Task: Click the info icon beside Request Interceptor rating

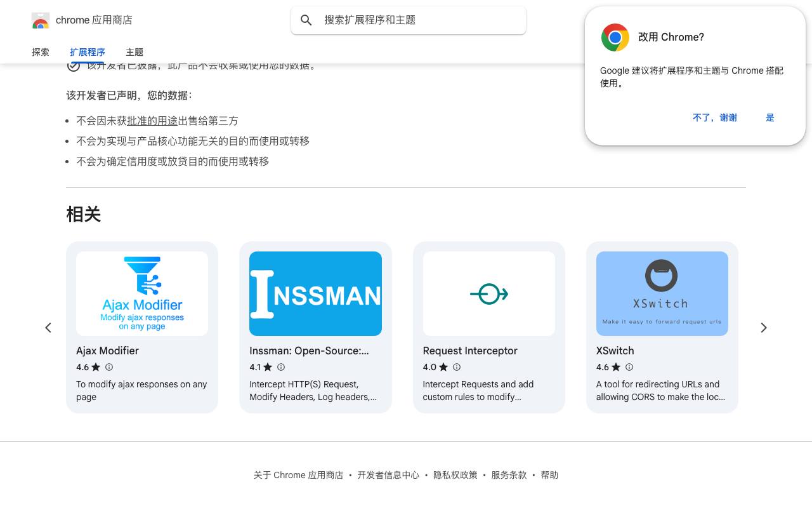Action: tap(456, 367)
